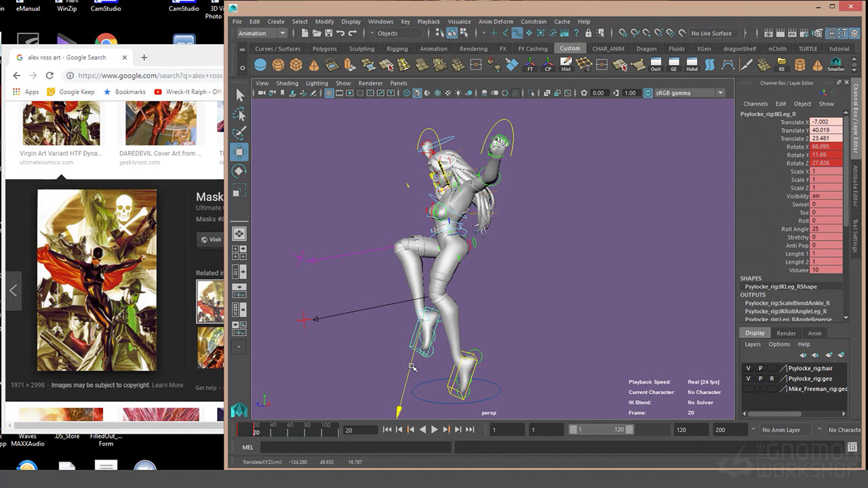
Task: Select the Rotate tool in the toolbox
Action: click(x=239, y=171)
